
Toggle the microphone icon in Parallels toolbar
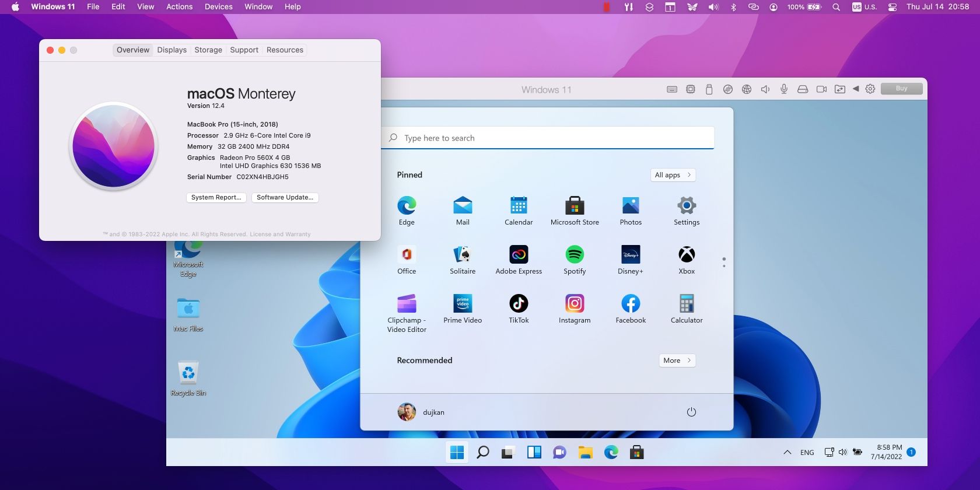tap(784, 89)
